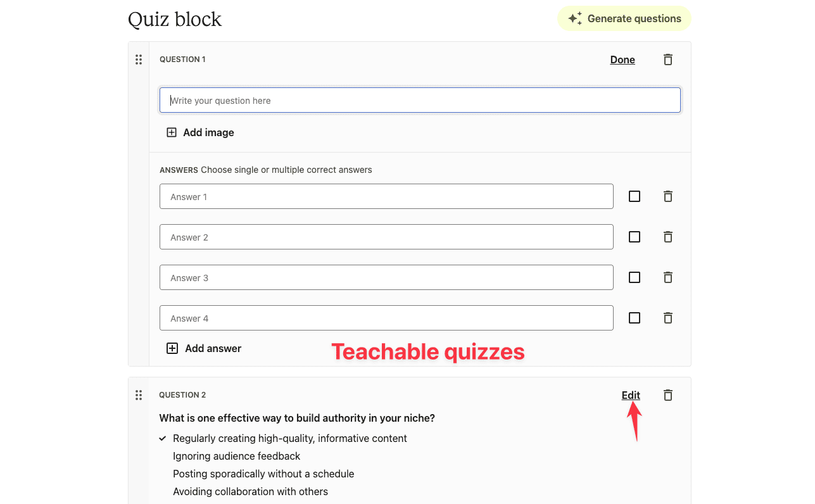Click the drag handle for Question 1
Viewport: 815px width, 504px height.
pyautogui.click(x=139, y=60)
